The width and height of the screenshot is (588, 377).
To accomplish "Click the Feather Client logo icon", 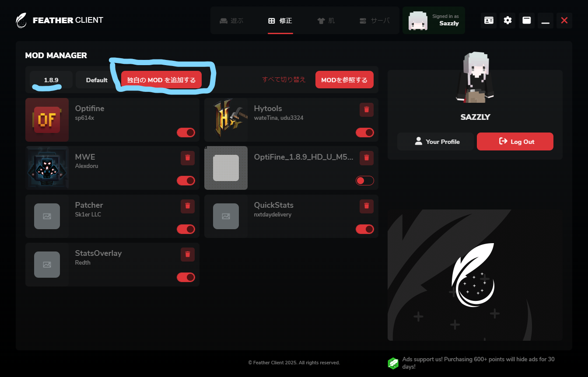I will [x=21, y=21].
